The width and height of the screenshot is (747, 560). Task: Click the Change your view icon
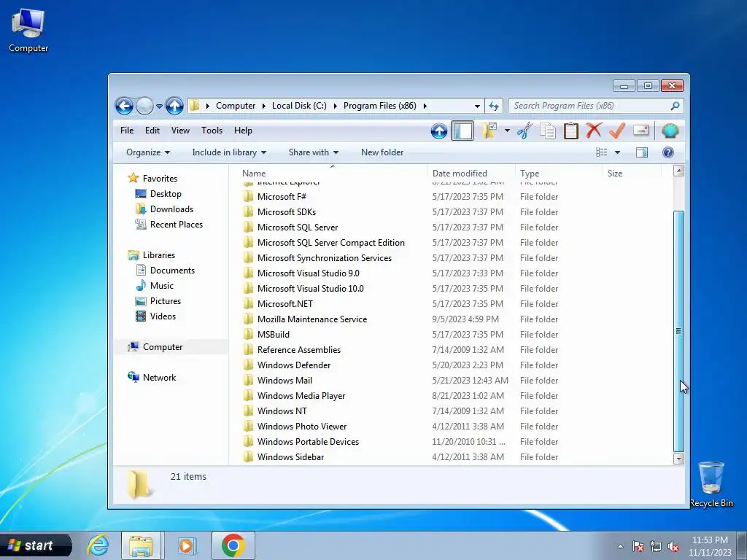tap(601, 152)
